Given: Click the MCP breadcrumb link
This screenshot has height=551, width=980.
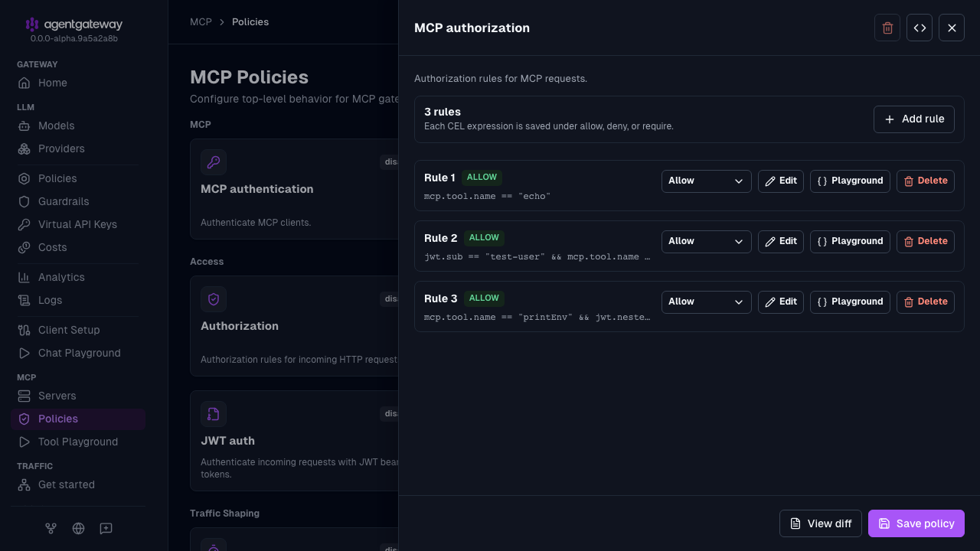Looking at the screenshot, I should [201, 22].
